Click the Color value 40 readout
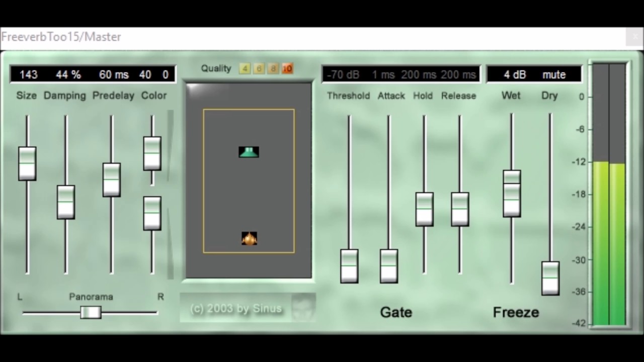Screen dimensions: 644x362 (x=145, y=74)
